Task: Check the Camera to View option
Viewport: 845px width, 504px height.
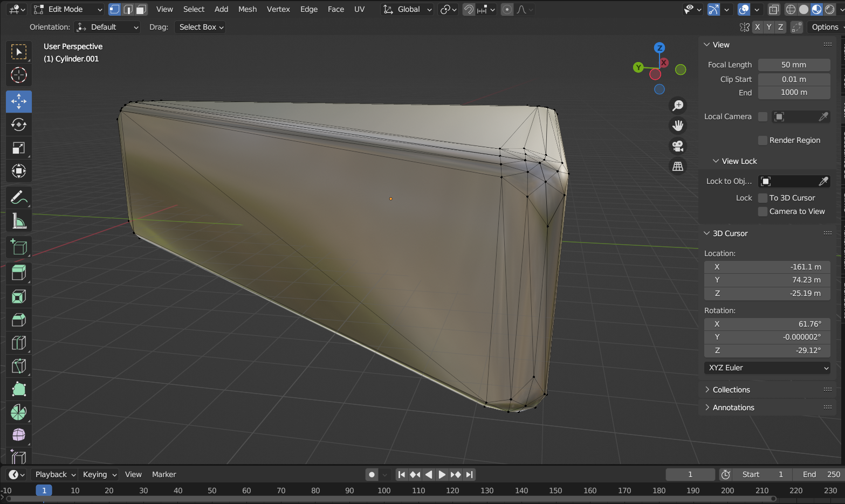Action: pos(762,211)
